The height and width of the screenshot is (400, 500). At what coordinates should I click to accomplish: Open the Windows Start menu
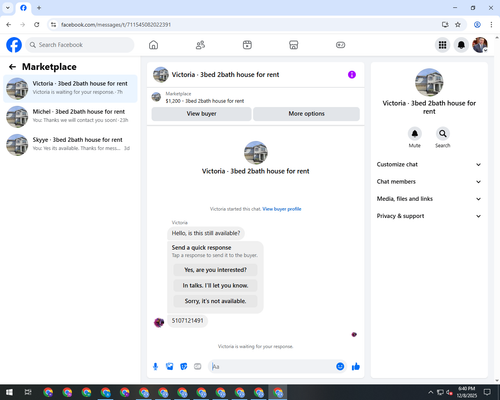point(9,392)
